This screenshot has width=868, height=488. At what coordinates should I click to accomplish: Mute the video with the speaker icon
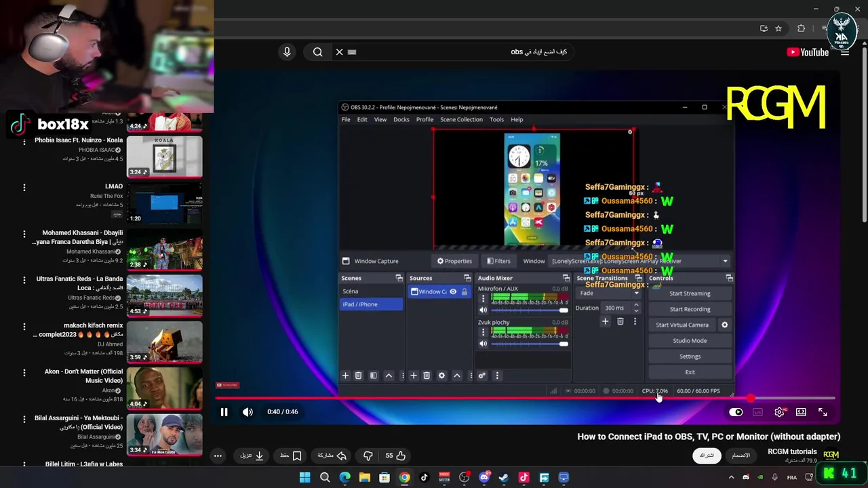pyautogui.click(x=248, y=411)
